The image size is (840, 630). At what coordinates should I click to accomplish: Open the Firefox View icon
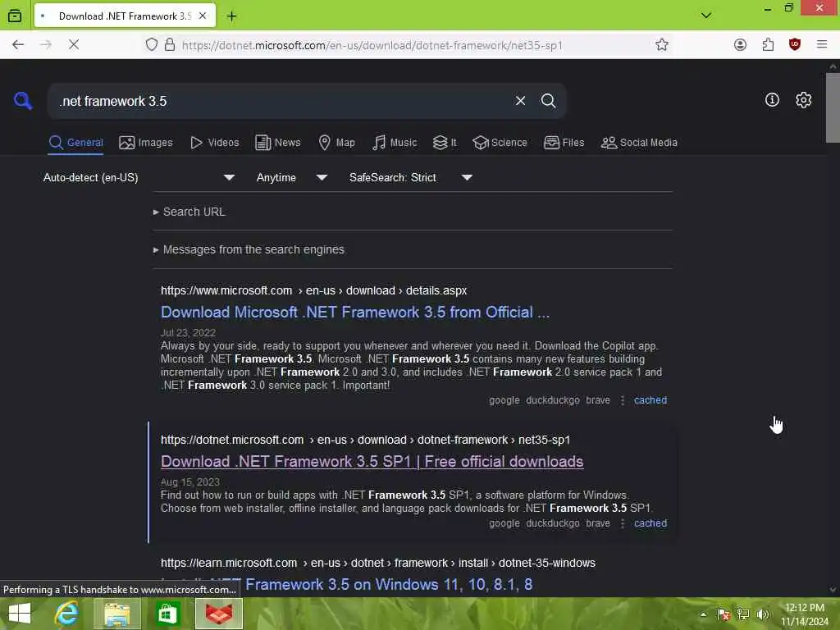(x=15, y=16)
